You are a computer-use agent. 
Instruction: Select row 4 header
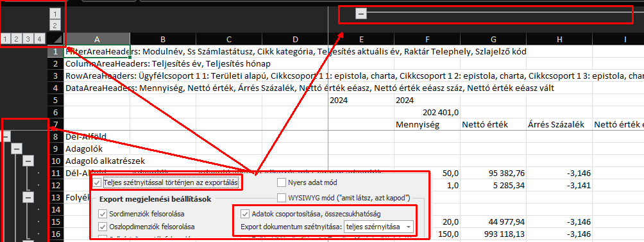pos(55,88)
